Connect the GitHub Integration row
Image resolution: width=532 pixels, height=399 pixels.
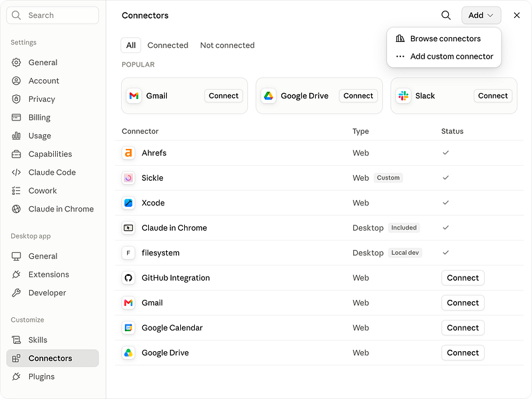(463, 278)
